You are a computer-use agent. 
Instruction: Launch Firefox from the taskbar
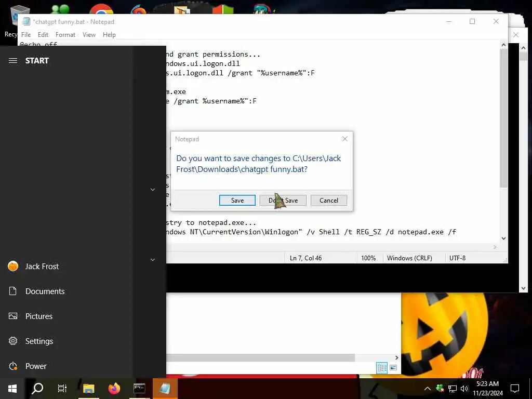coord(114,389)
